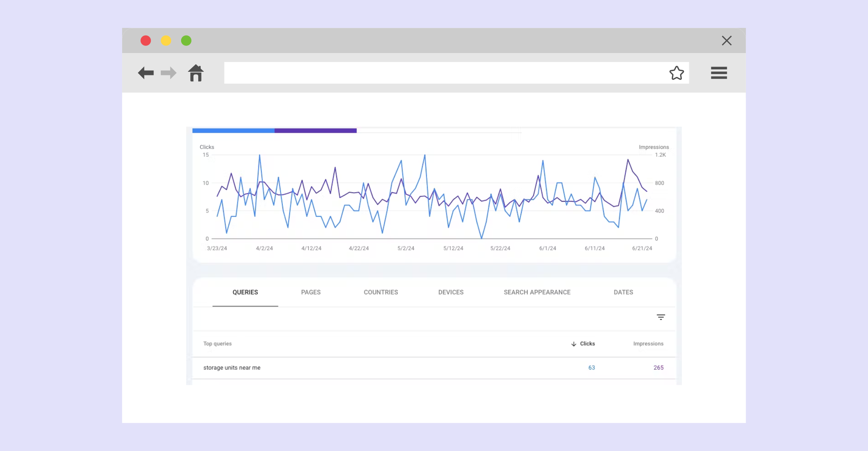This screenshot has width=868, height=451.
Task: Open the home page via the house icon
Action: 196,73
